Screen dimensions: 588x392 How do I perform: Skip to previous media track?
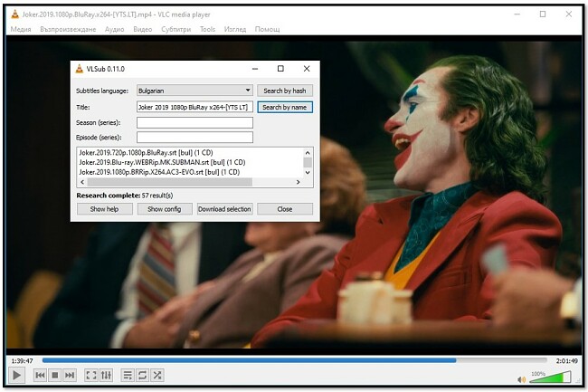point(40,375)
